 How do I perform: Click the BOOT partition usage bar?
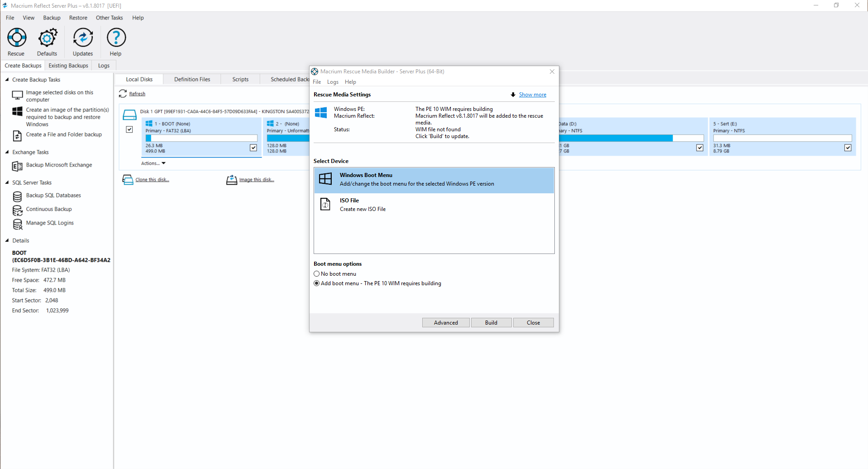click(201, 138)
